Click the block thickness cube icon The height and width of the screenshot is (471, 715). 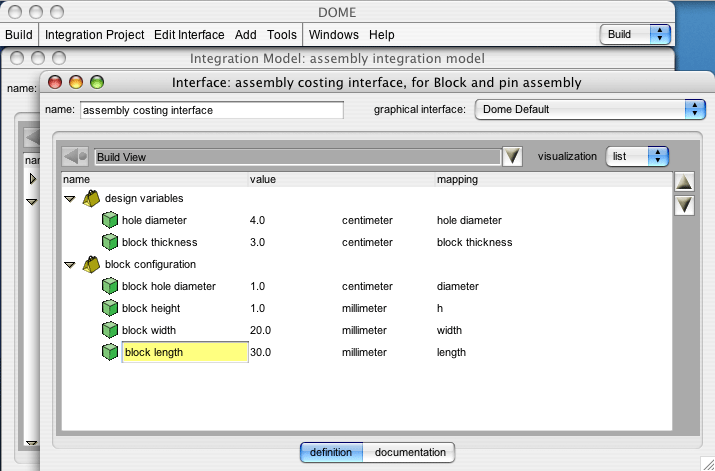pos(109,242)
